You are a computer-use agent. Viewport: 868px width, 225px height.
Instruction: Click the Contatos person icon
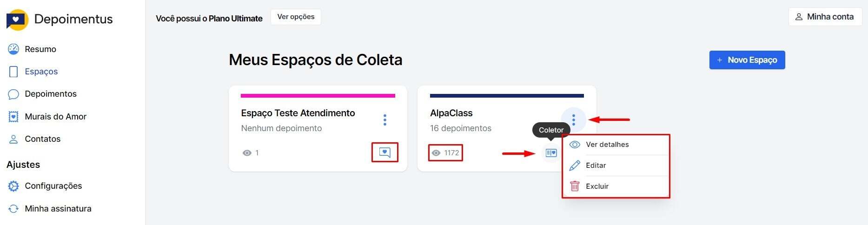point(13,139)
